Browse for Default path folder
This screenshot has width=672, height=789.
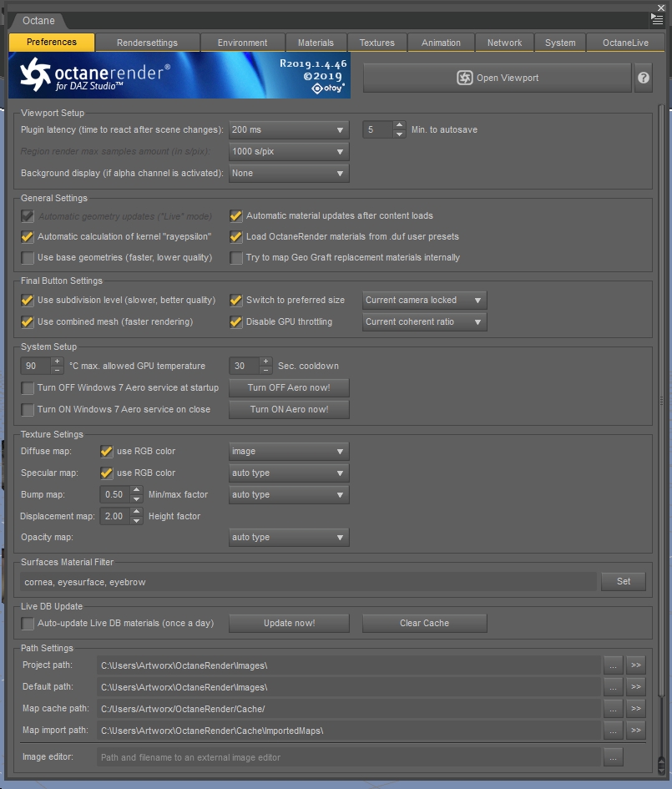coord(614,687)
